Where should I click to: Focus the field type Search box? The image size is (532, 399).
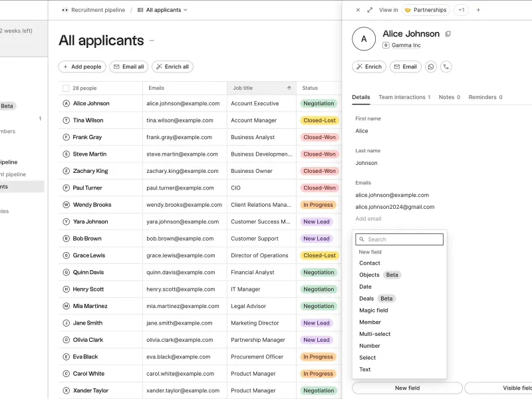(x=400, y=239)
